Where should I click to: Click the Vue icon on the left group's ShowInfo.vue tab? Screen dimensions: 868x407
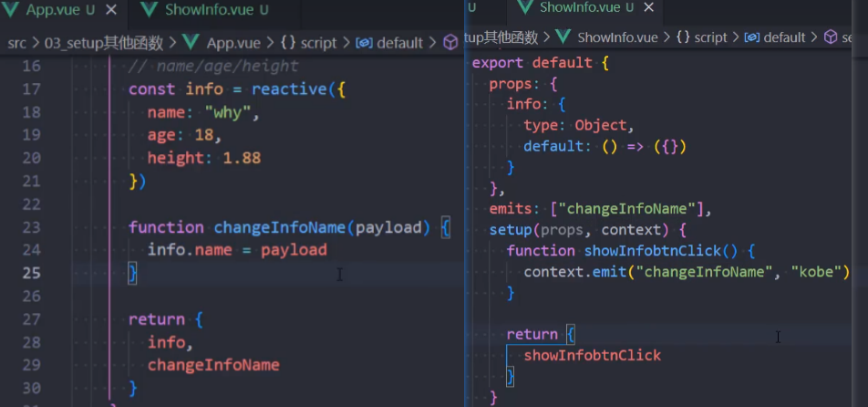pos(149,10)
